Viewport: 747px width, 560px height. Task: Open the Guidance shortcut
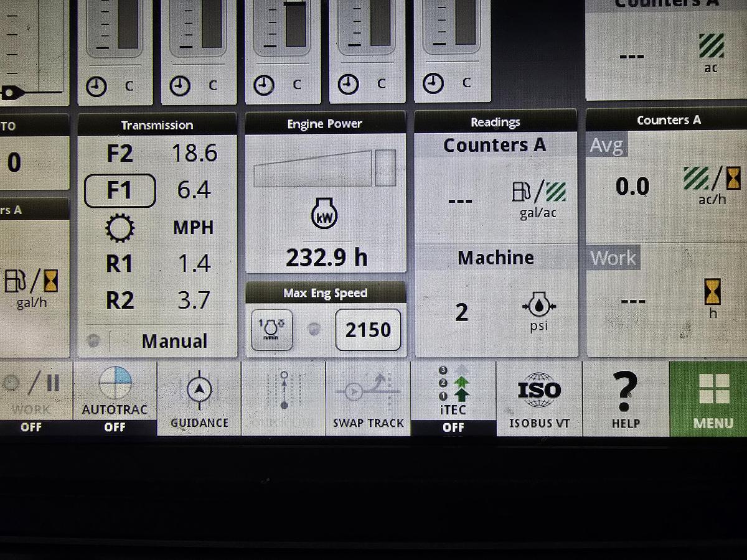tap(199, 398)
